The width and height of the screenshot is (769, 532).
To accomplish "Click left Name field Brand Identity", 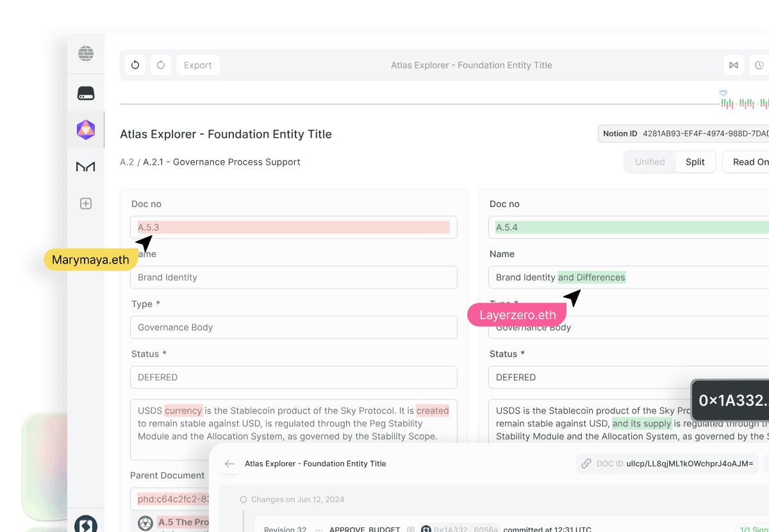I will click(x=294, y=277).
